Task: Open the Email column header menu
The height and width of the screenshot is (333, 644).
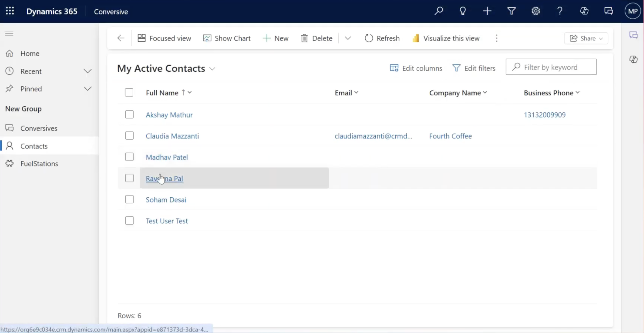Action: 346,93
